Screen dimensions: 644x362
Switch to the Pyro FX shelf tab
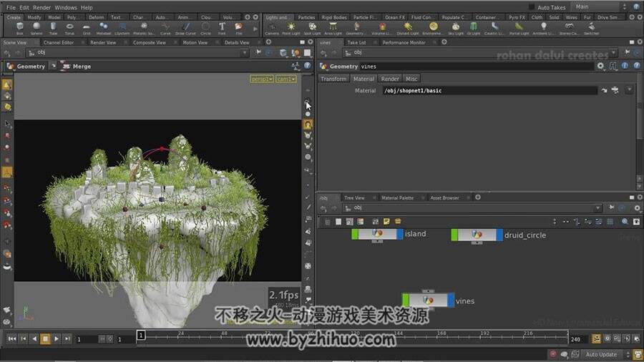click(x=517, y=17)
